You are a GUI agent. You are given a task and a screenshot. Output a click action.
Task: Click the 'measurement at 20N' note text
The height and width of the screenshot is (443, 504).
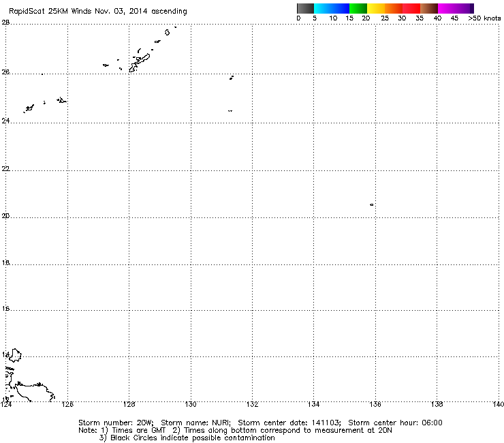354,431
